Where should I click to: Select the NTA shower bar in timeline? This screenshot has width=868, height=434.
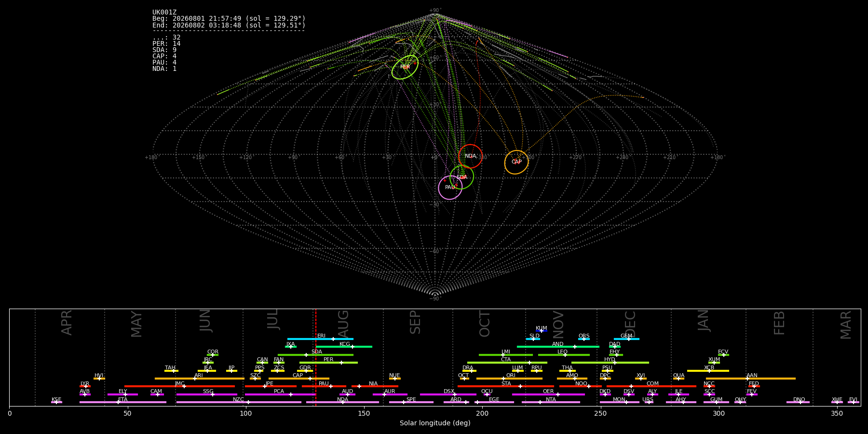tap(551, 402)
